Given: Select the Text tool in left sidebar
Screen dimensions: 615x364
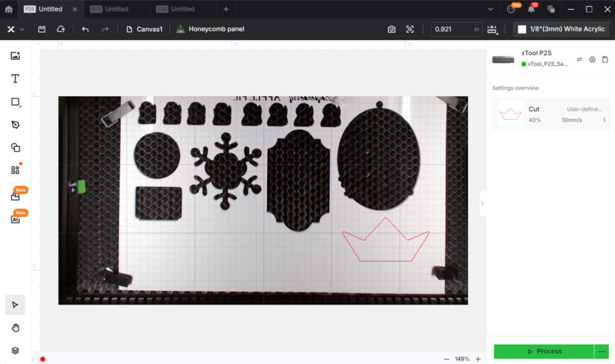Looking at the screenshot, I should (x=16, y=79).
